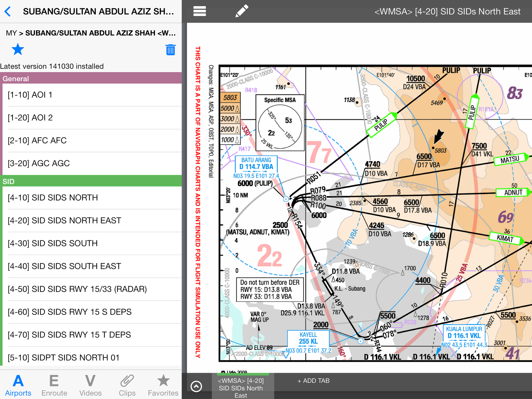Open the hamburger menu
Viewport: 532px width, 399px height.
[199, 11]
